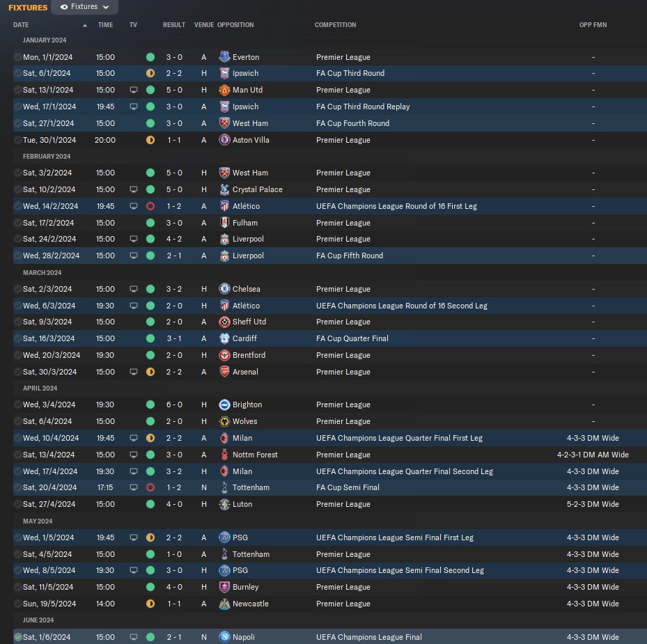Click TV icon on the Arsenal fixture
Viewport: 647px width, 644px height.
click(134, 372)
